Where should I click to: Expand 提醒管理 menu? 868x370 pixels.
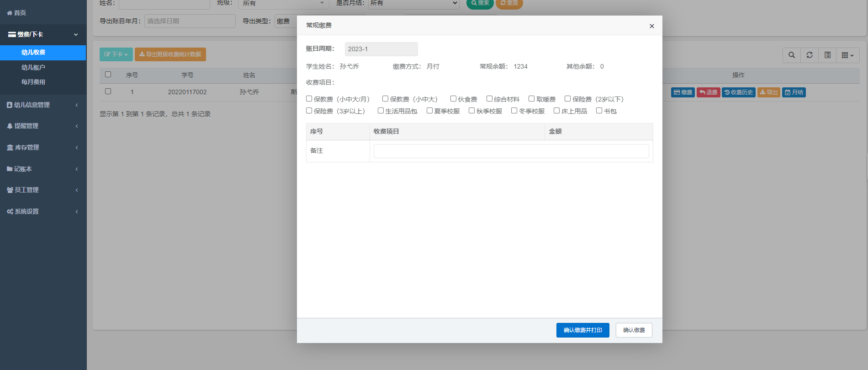tap(43, 126)
